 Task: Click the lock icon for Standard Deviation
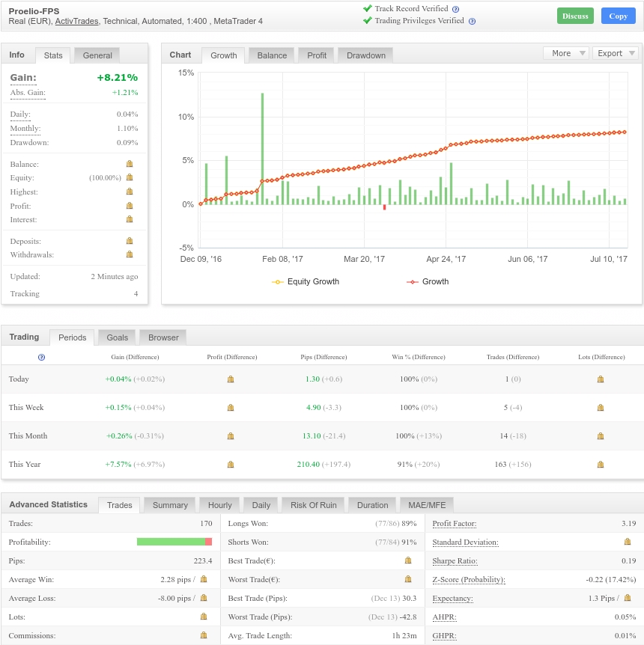pyautogui.click(x=628, y=542)
